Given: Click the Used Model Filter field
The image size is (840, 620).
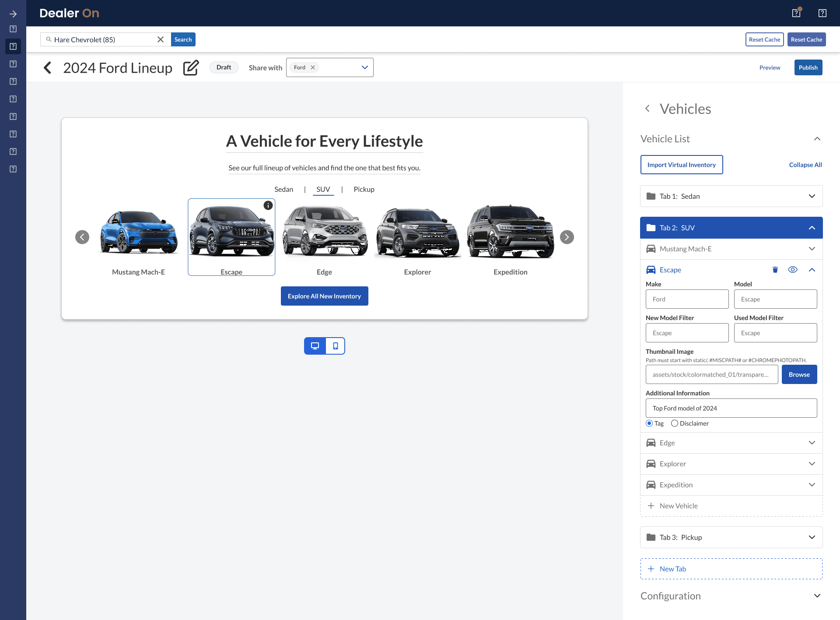Looking at the screenshot, I should click(775, 333).
